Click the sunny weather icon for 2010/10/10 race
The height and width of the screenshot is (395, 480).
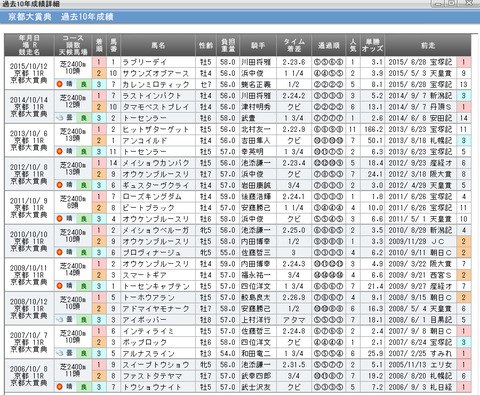60,252
